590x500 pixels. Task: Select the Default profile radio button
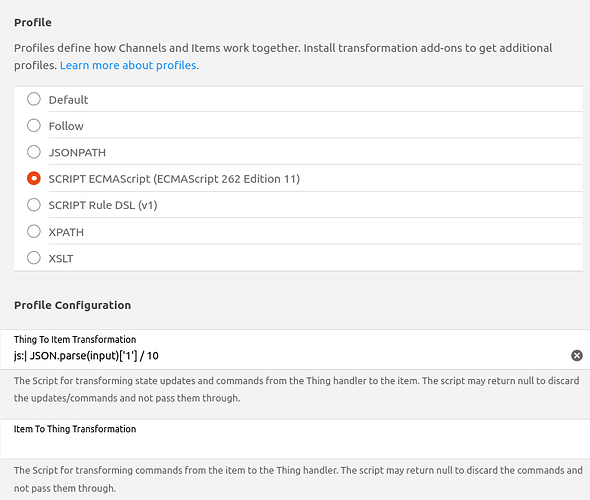(34, 99)
